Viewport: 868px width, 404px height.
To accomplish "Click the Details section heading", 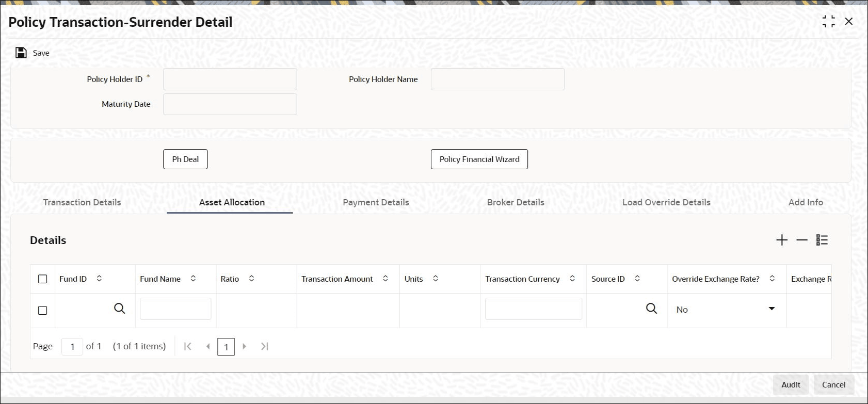I will (48, 240).
